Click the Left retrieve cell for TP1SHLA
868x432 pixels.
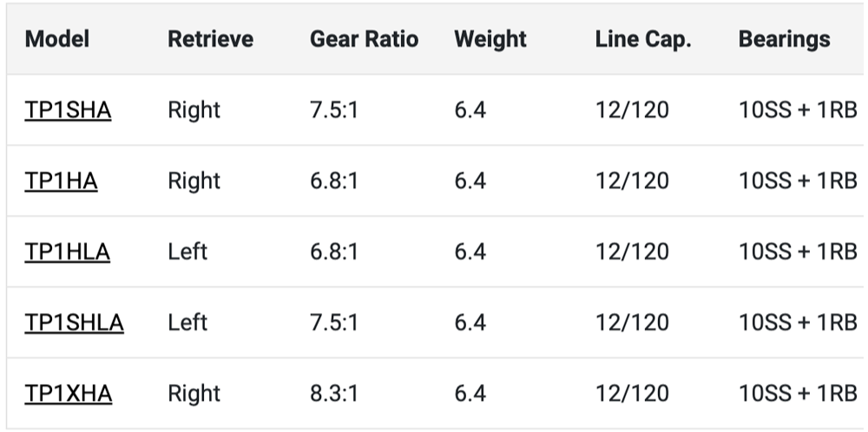click(x=187, y=323)
